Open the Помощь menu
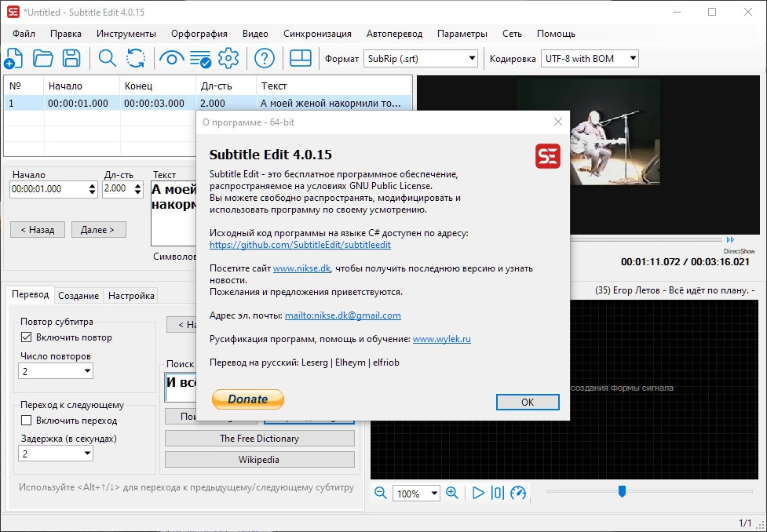767x532 pixels. (556, 34)
